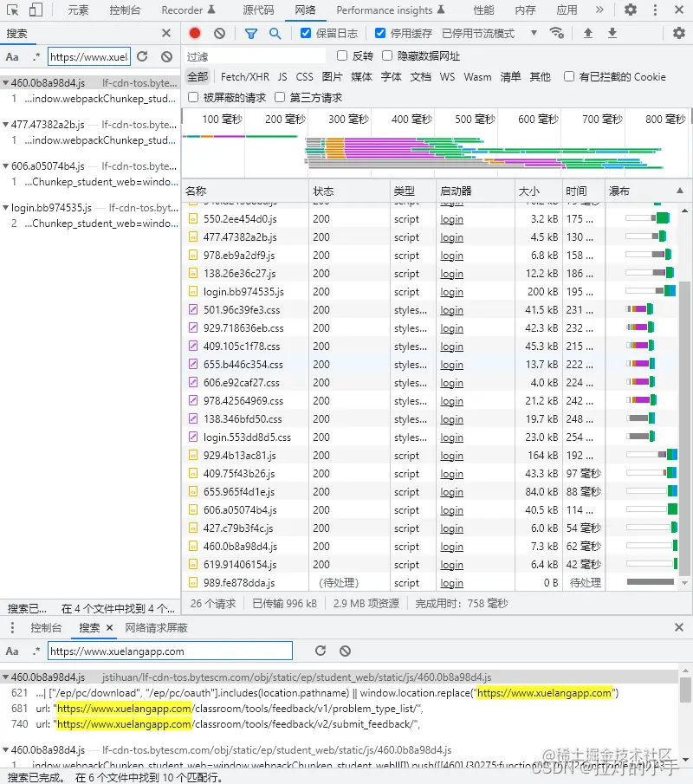Open network conditions wifi icon

tap(556, 33)
